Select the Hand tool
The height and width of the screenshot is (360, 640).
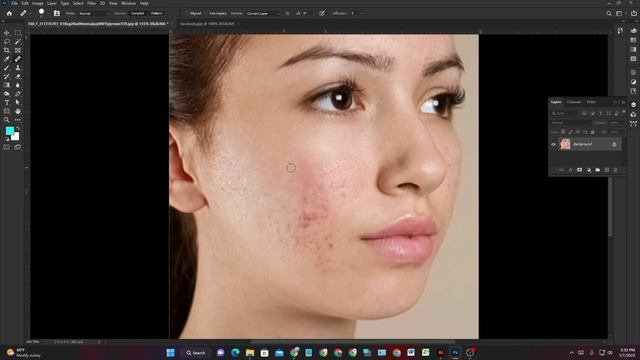[x=18, y=111]
